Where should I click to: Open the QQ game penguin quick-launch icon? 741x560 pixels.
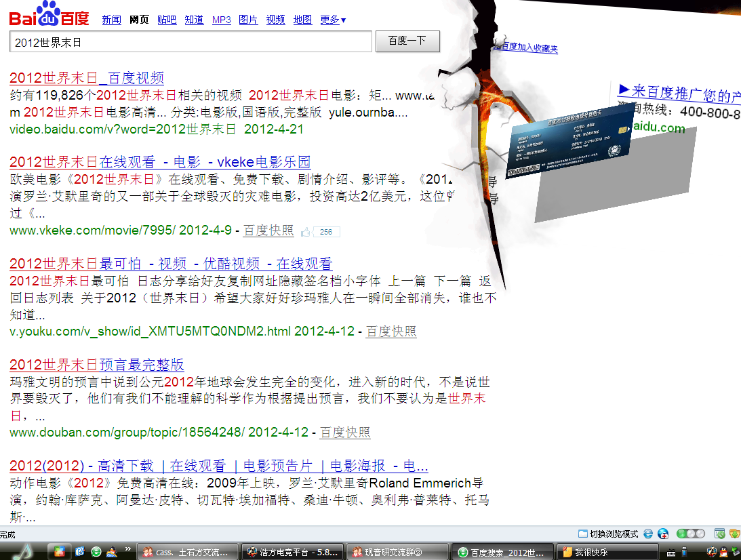tap(112, 551)
